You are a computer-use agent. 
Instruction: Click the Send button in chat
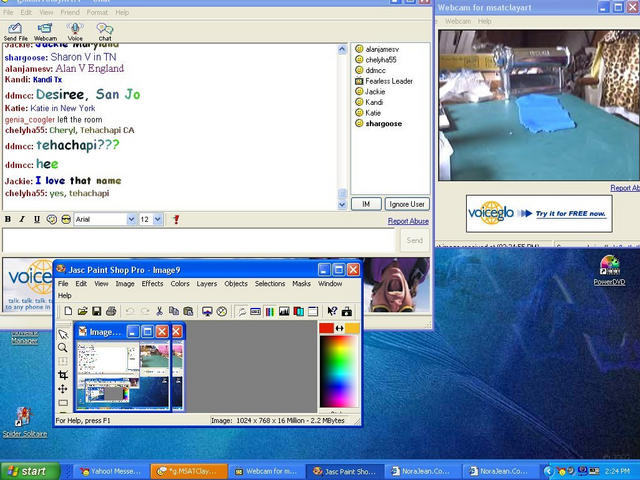415,240
